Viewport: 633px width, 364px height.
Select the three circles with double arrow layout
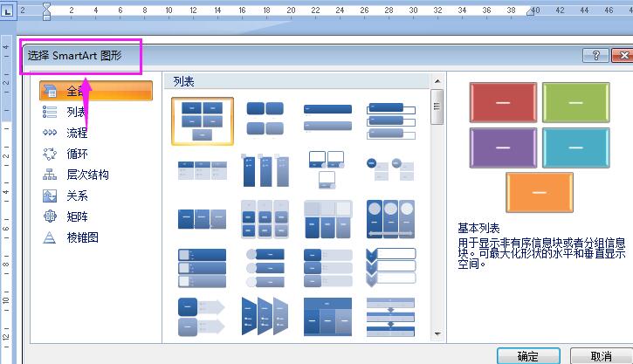390,219
